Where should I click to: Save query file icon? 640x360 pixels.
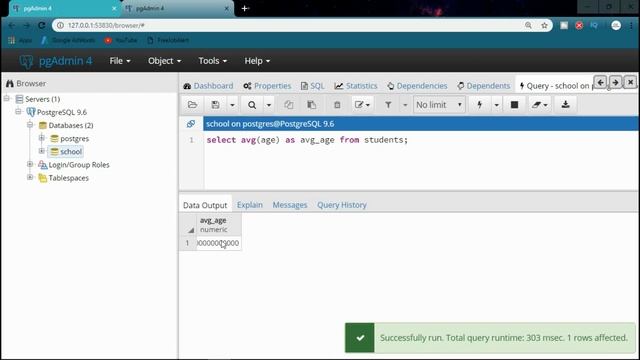click(x=216, y=105)
